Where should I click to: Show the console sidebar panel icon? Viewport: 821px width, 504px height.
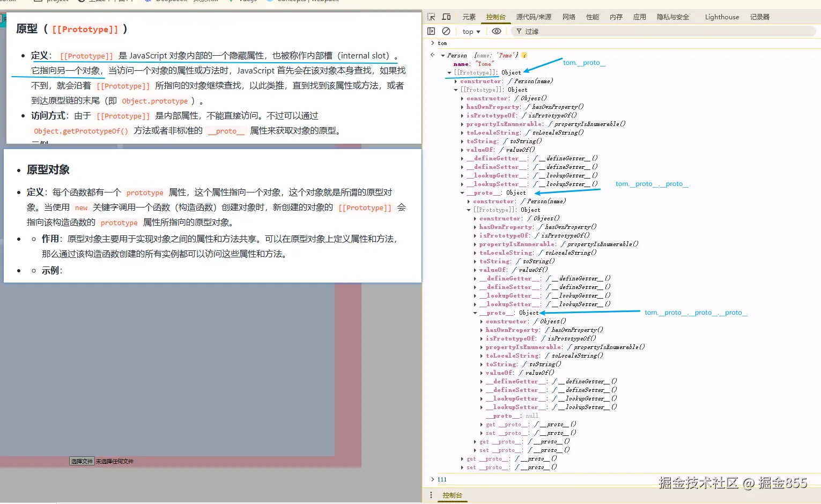tap(431, 31)
